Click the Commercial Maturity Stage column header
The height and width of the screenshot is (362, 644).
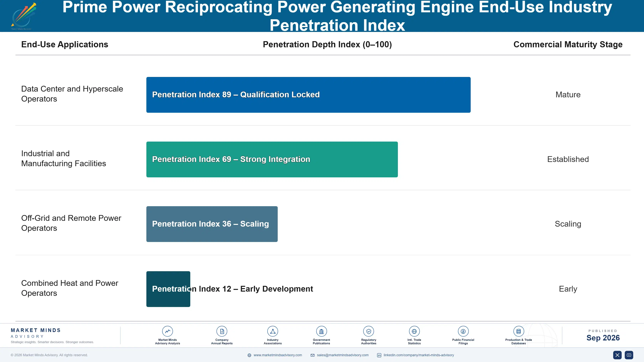point(568,44)
